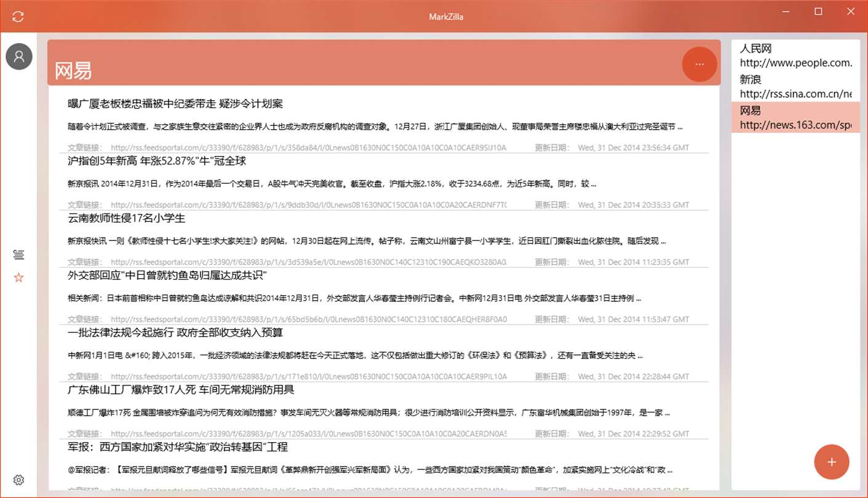Open the user account avatar
Image resolution: width=868 pixels, height=498 pixels.
[x=19, y=57]
